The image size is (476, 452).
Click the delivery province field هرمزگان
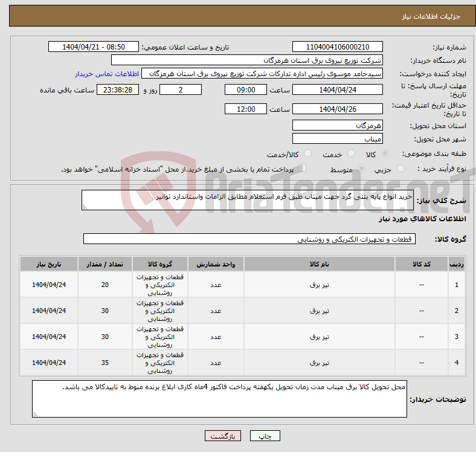coord(337,125)
